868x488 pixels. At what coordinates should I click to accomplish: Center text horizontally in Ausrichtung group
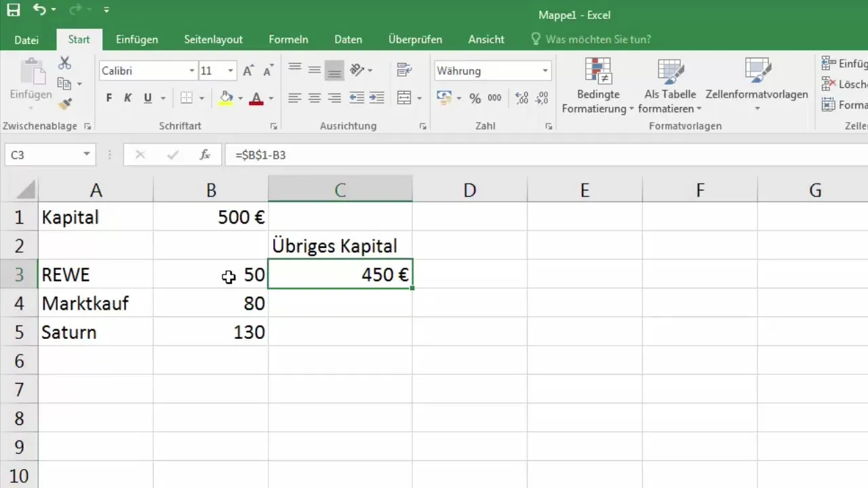pyautogui.click(x=314, y=98)
